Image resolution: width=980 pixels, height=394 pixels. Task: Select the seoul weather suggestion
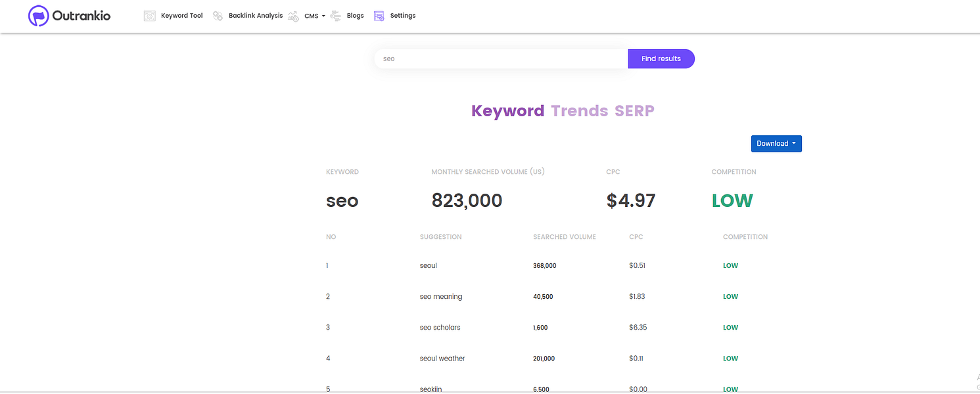coord(442,359)
